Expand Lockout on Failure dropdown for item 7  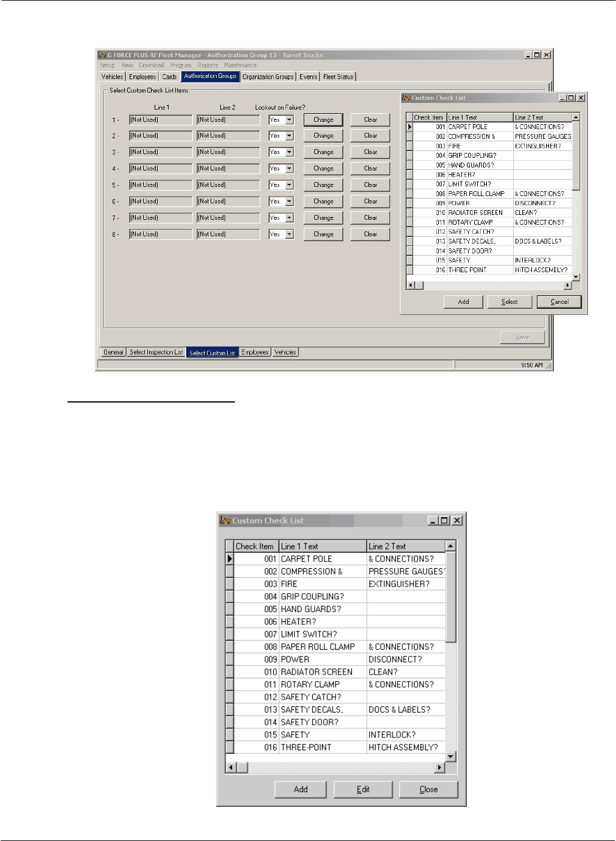pos(290,218)
